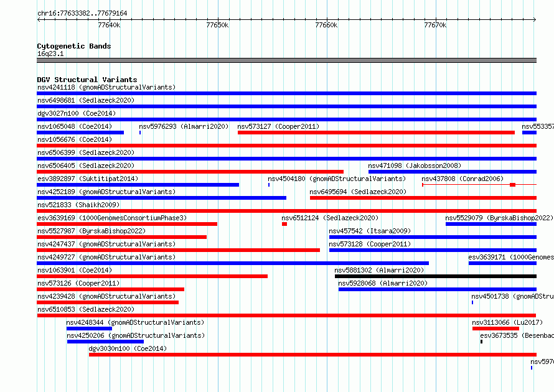Click the blue bar of nsv4248344
The image size is (554, 392).
90,329
